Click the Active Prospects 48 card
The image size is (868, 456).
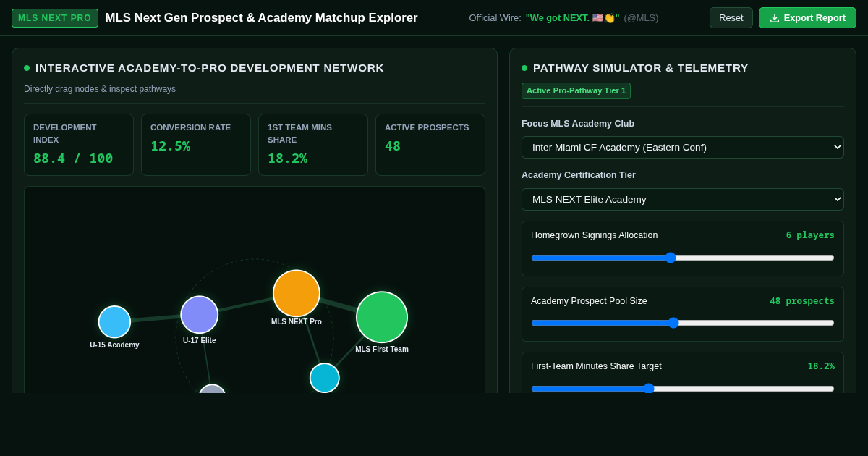point(430,145)
